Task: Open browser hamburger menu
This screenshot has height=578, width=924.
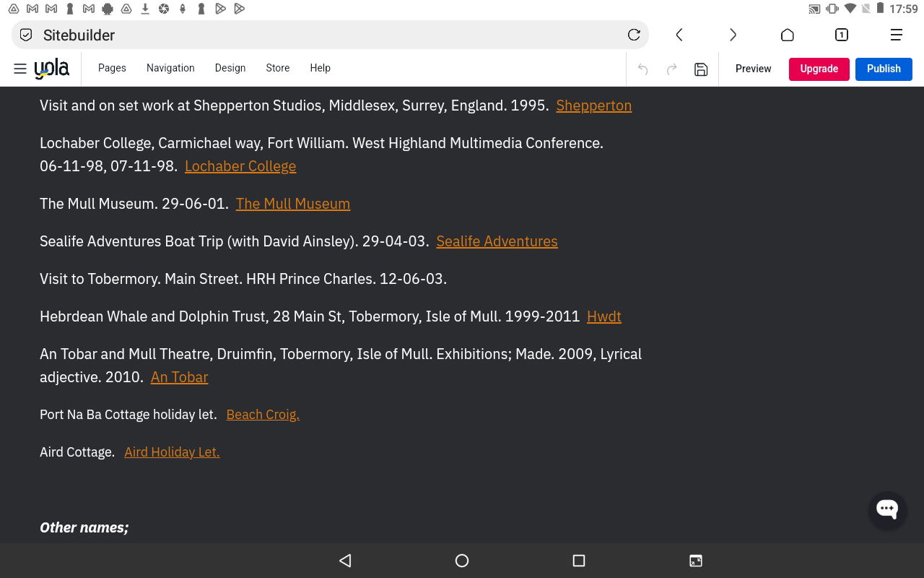Action: click(897, 35)
